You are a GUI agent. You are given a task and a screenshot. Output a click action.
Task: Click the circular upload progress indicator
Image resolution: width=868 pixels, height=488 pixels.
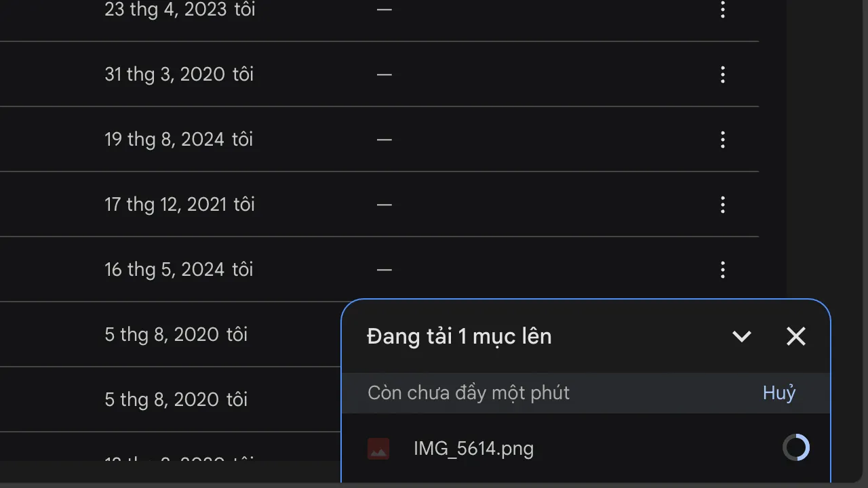click(796, 447)
